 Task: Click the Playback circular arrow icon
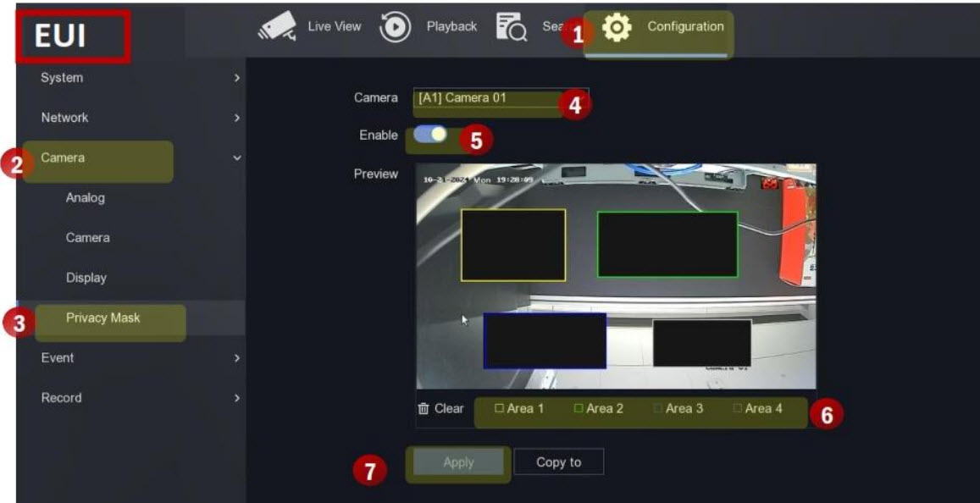(x=395, y=28)
